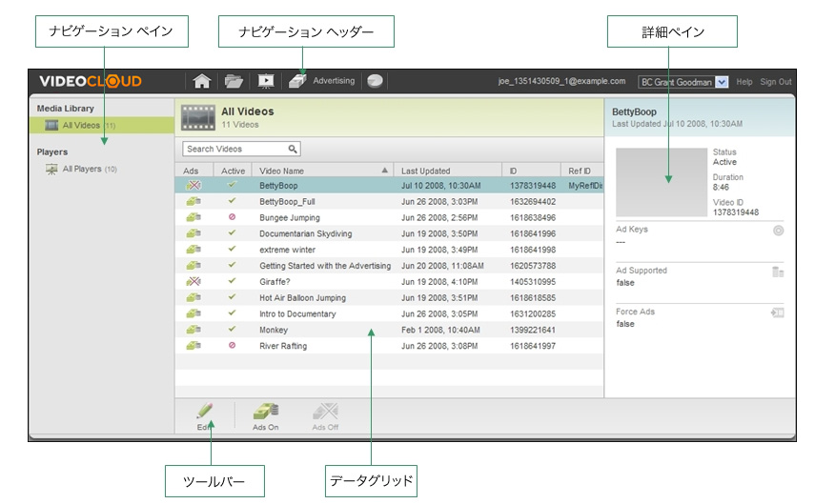Image resolution: width=815 pixels, height=504 pixels.
Task: Toggle active checkmark for Monkey
Action: tap(233, 329)
